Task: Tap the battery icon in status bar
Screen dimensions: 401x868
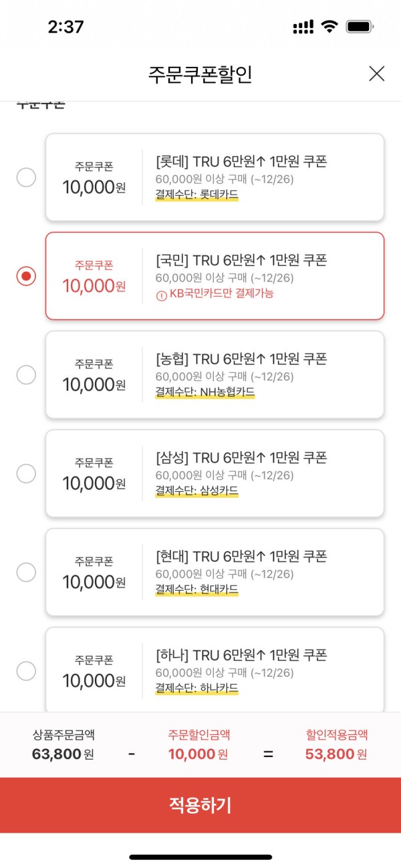Action: pyautogui.click(x=360, y=27)
